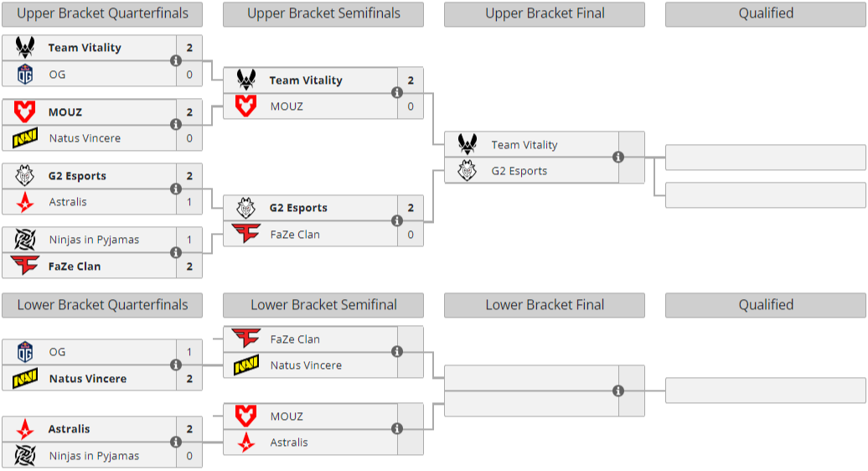868x471 pixels.
Task: Click Astralis name in Lower Bracket Quarterfinals
Action: (x=69, y=429)
